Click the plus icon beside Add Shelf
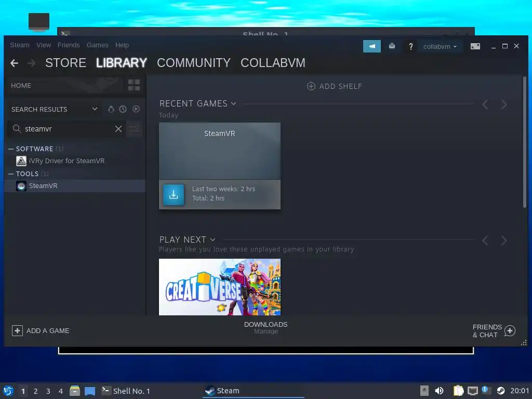Screen dimensions: 532x399 coord(311,86)
